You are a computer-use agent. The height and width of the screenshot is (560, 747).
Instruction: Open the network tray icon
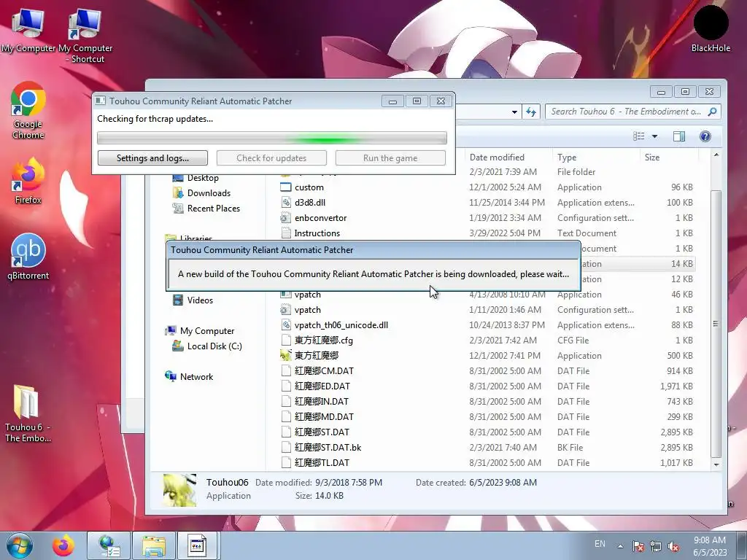(x=656, y=546)
